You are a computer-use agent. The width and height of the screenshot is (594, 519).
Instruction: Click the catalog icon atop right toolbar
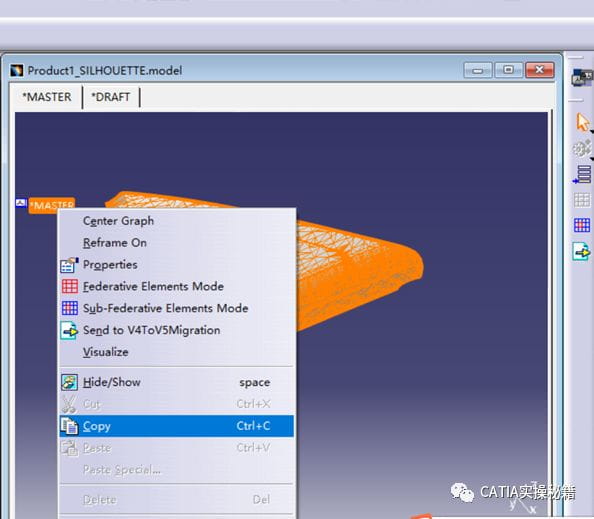[x=581, y=77]
